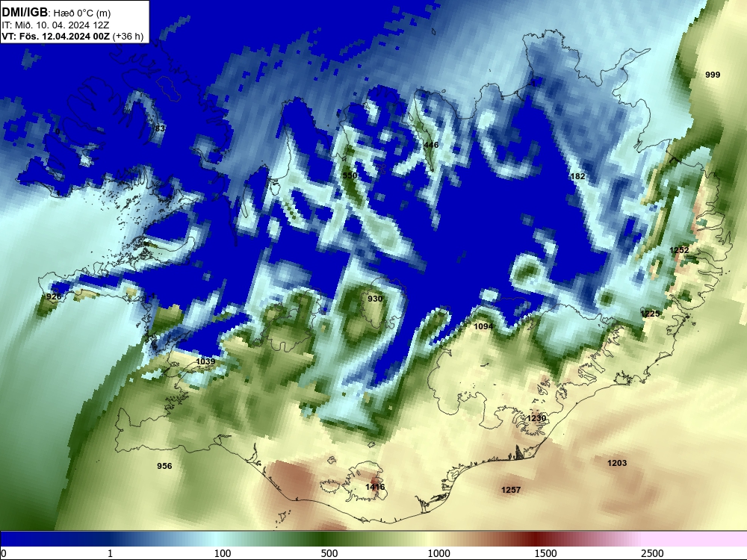The image size is (747, 560).
Task: Click the 2500 label on color scale
Action: coord(652,553)
